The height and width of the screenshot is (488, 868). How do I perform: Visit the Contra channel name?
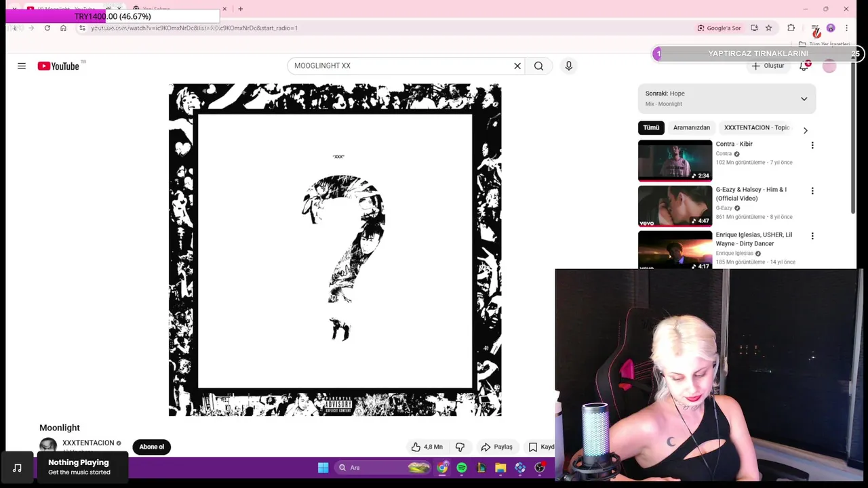coord(724,154)
